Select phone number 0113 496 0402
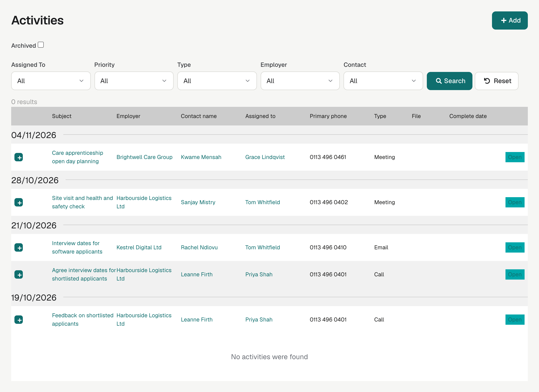This screenshot has height=392, width=539. (x=329, y=202)
